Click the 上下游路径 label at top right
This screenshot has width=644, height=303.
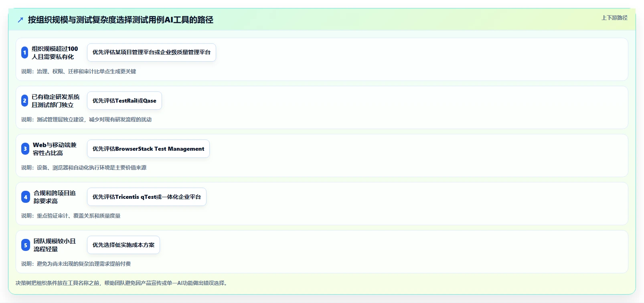614,18
